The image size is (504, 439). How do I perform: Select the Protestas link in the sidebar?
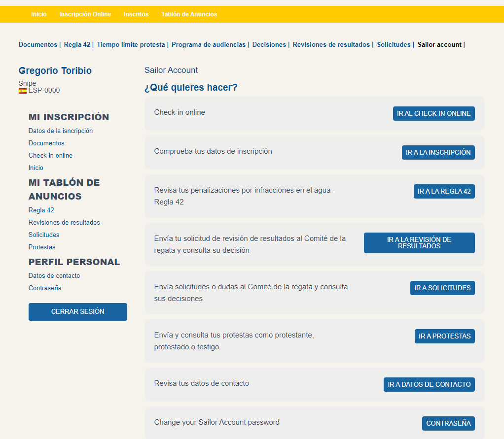pyautogui.click(x=42, y=247)
